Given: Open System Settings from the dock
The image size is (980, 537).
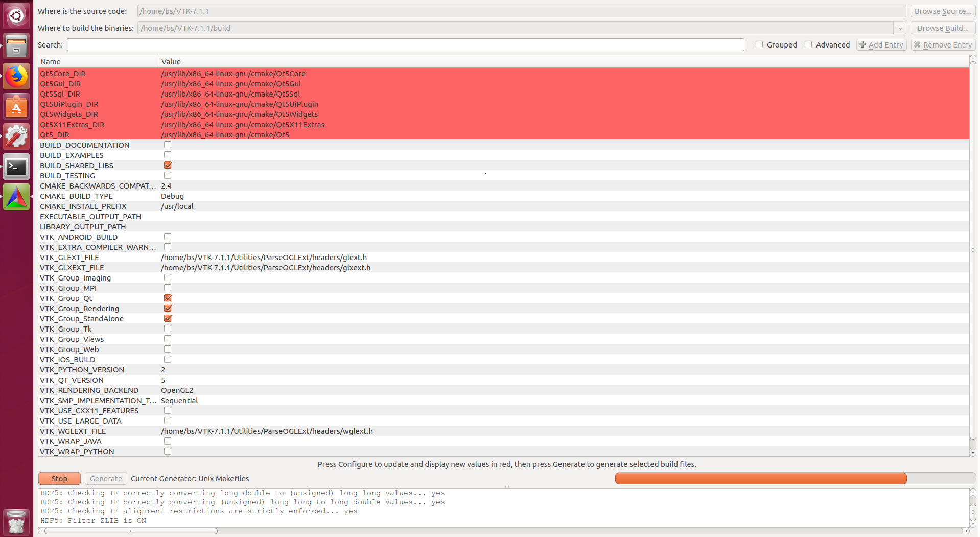Looking at the screenshot, I should coord(16,136).
